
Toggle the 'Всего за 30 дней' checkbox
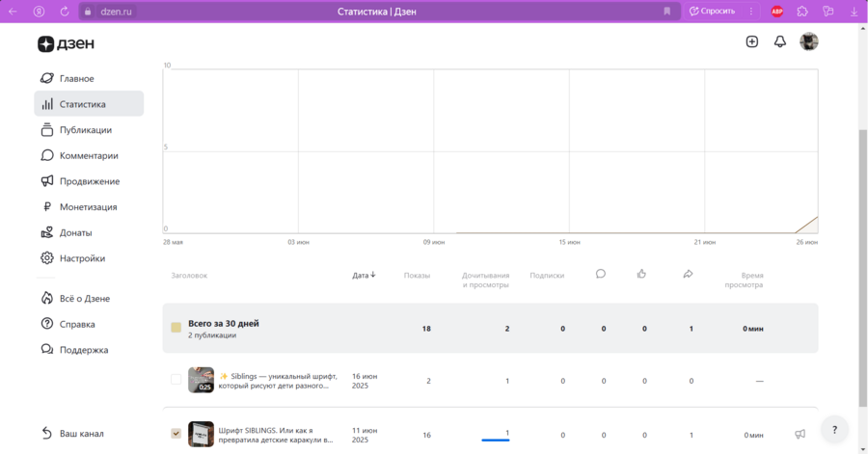(176, 328)
